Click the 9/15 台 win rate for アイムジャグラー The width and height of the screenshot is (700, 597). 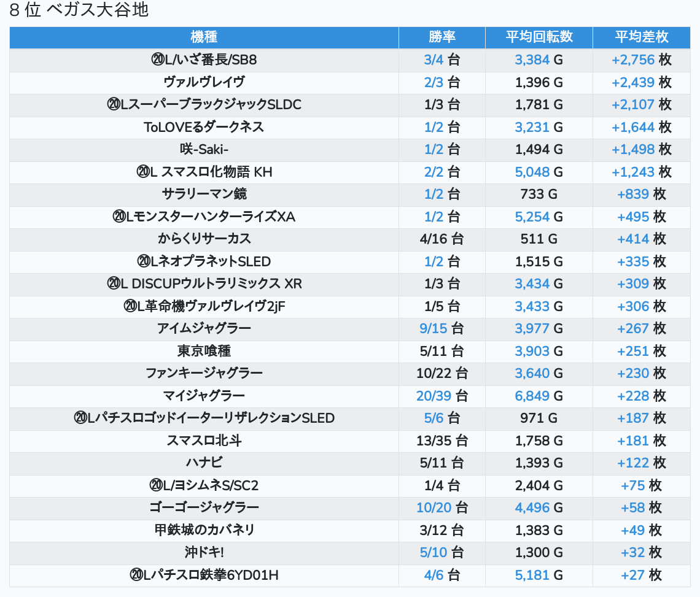click(x=441, y=328)
